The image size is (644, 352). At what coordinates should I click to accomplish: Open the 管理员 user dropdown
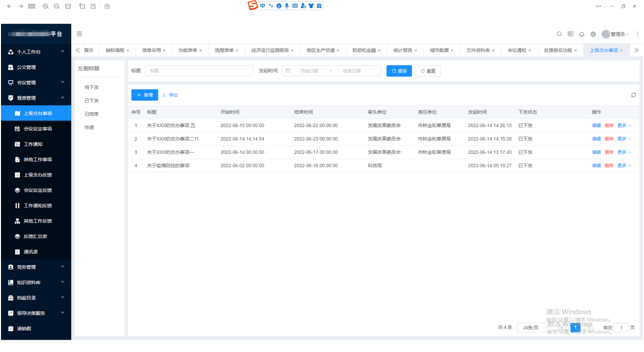click(616, 34)
